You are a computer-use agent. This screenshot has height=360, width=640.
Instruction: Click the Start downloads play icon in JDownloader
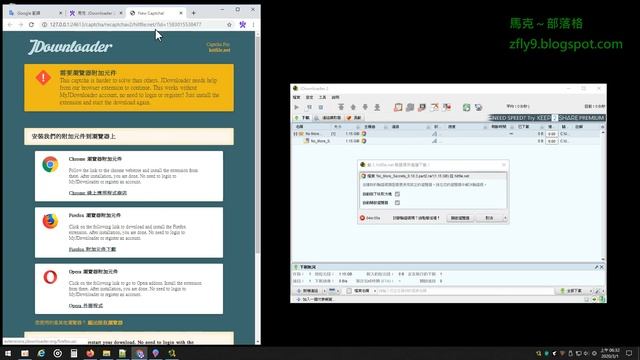point(297,107)
